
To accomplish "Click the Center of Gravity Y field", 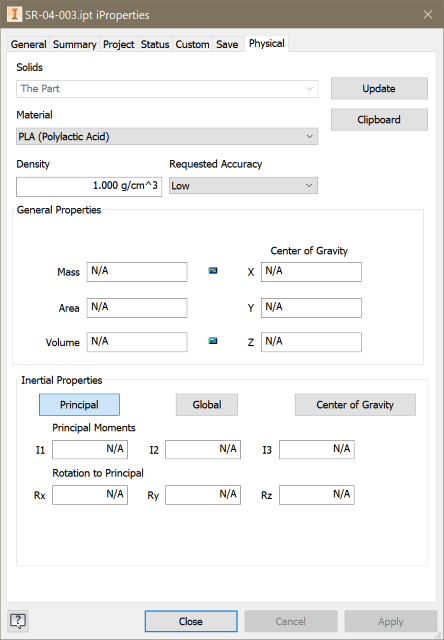I will pos(311,308).
